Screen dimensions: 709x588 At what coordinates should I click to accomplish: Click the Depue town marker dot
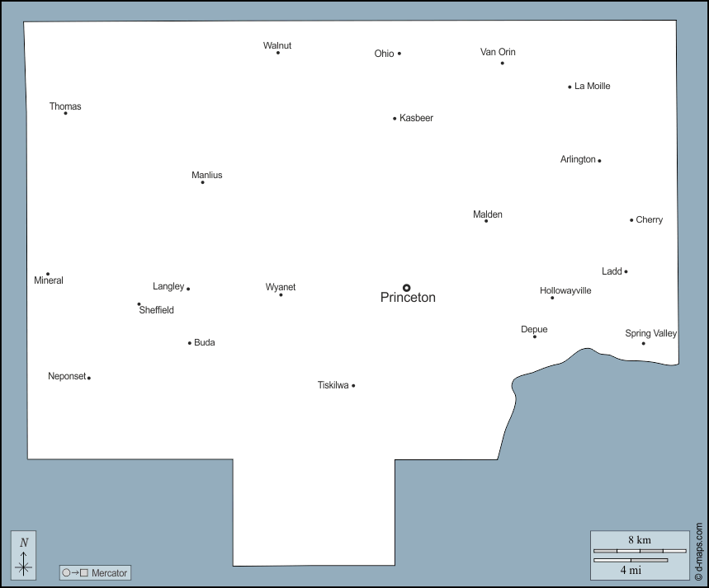click(x=534, y=336)
